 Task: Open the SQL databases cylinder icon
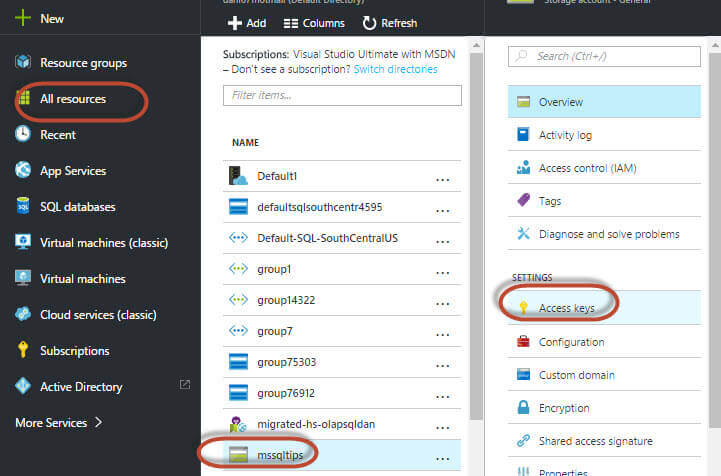[23, 206]
